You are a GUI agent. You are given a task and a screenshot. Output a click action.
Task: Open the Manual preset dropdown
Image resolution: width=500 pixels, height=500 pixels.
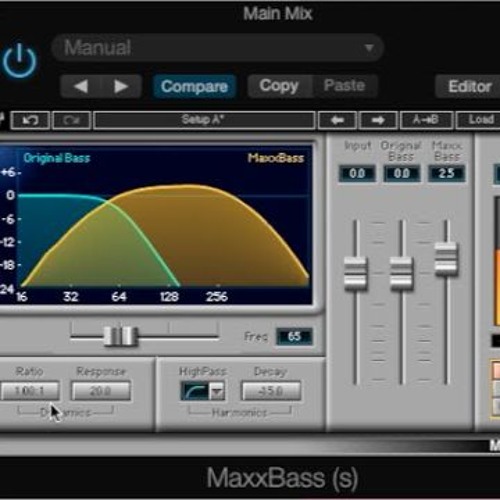(x=217, y=48)
